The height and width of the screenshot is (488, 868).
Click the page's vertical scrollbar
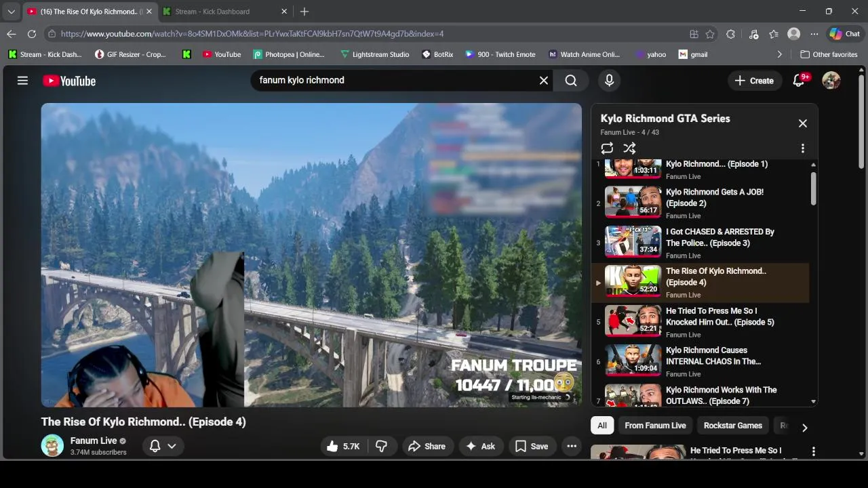pyautogui.click(x=862, y=122)
